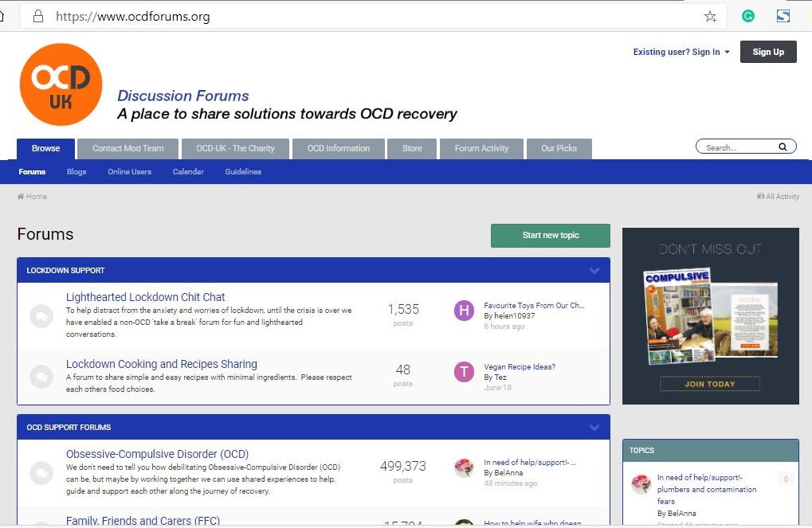Click BelAnna's avatar next to the latest topic

point(464,468)
